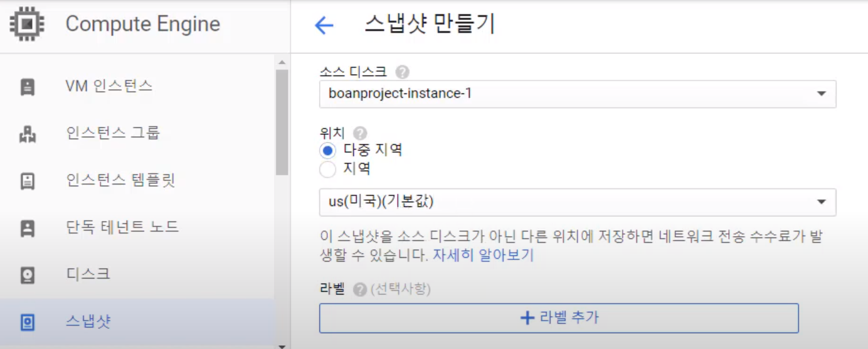Click the Compute Engine title
This screenshot has width=868, height=349.
coord(143,24)
